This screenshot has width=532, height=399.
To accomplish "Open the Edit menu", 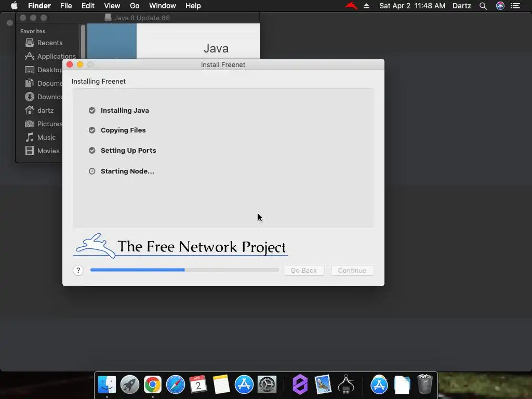I will (x=88, y=6).
